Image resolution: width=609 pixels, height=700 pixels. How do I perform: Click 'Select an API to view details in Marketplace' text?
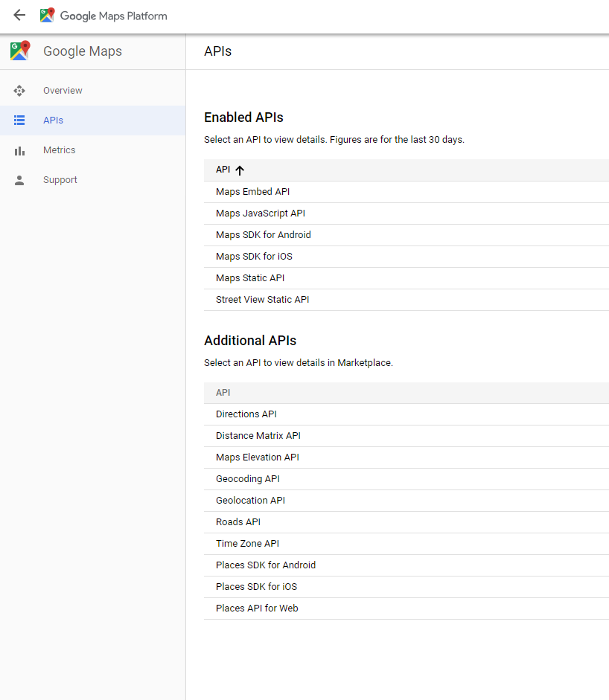[299, 363]
